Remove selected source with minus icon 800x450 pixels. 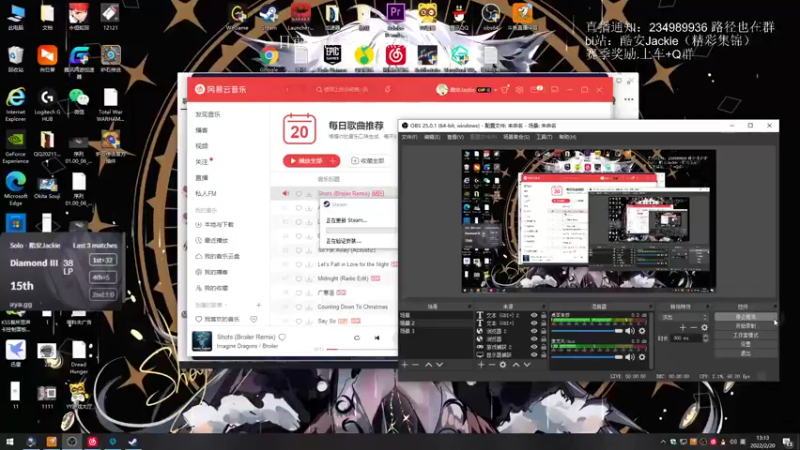click(491, 365)
